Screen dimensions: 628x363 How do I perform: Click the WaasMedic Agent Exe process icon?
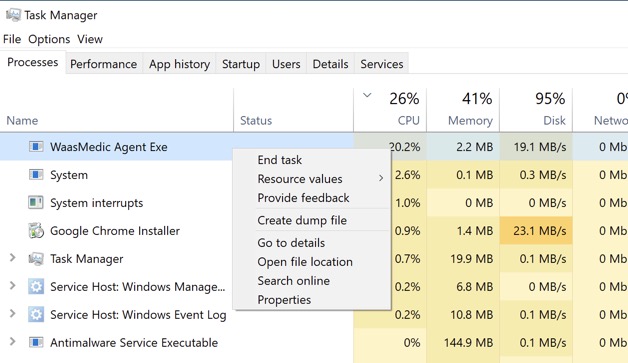tap(36, 147)
